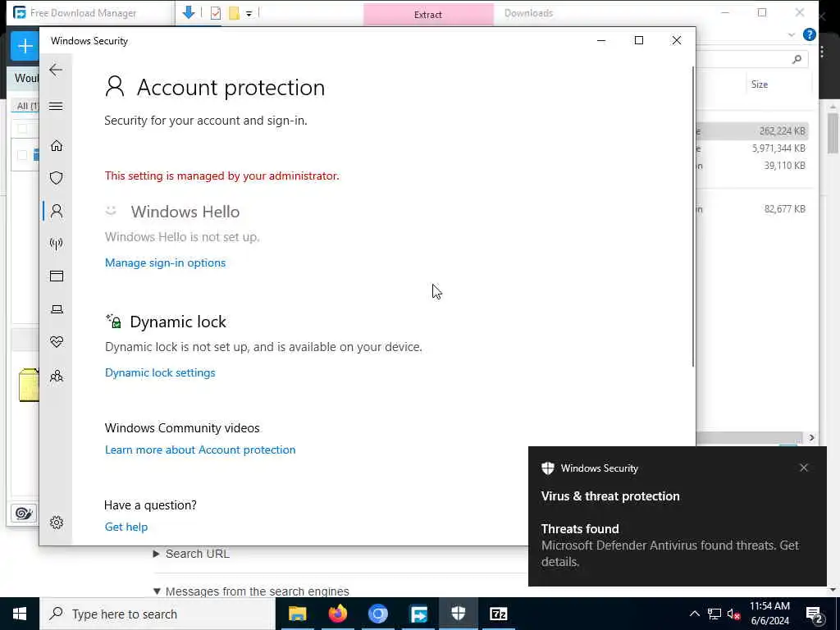Open the blue circle browser icon on the taskbar

[x=377, y=614]
